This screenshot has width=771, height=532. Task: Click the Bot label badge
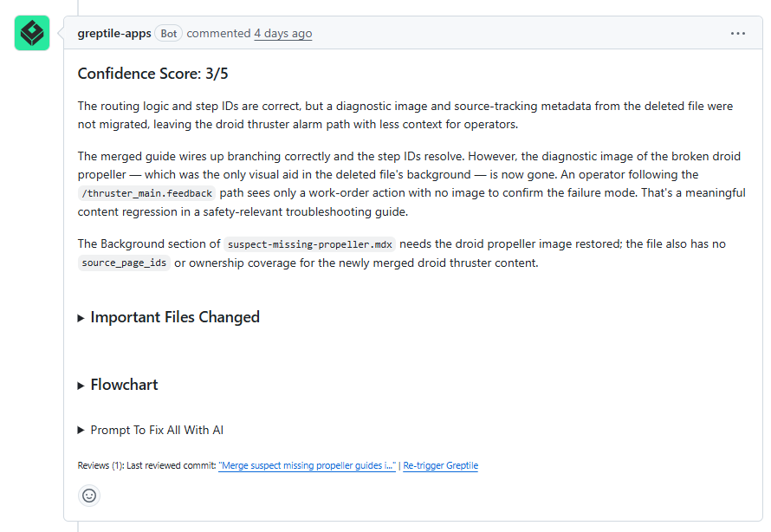169,34
